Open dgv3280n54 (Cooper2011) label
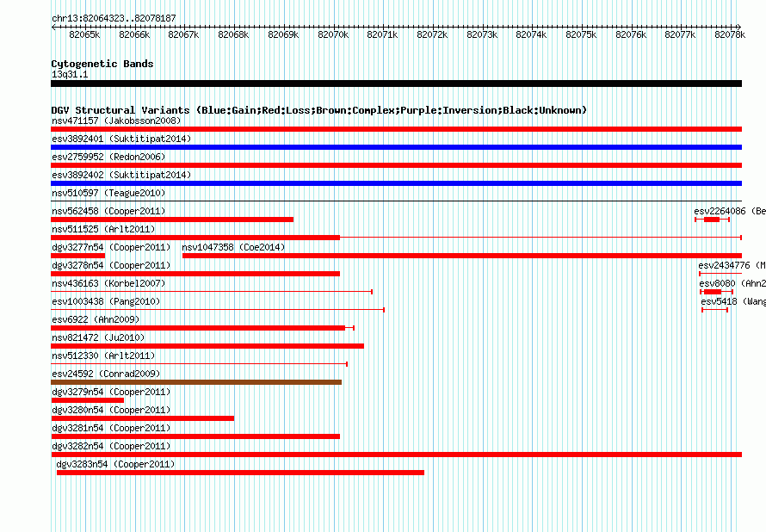Image resolution: width=766 pixels, height=532 pixels. coord(111,410)
